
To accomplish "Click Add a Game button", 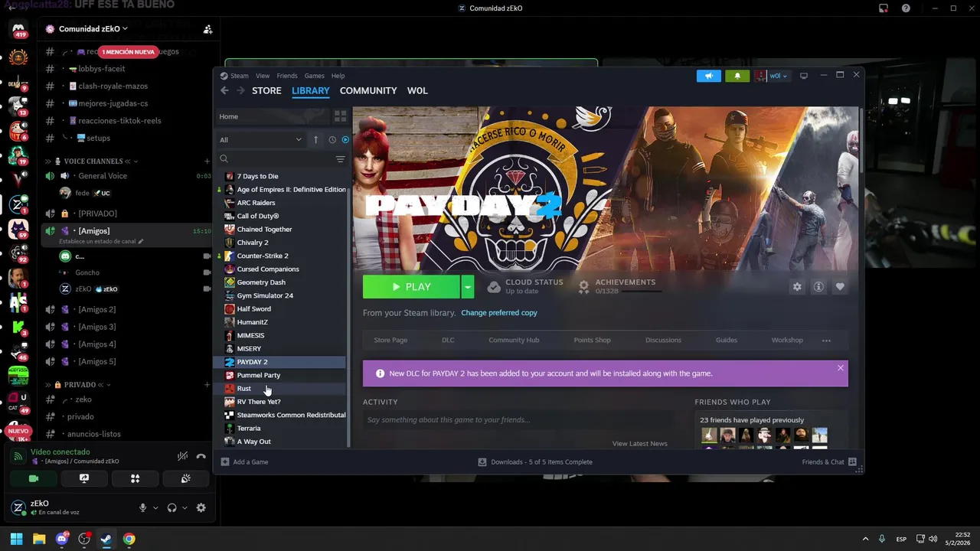I will point(244,462).
